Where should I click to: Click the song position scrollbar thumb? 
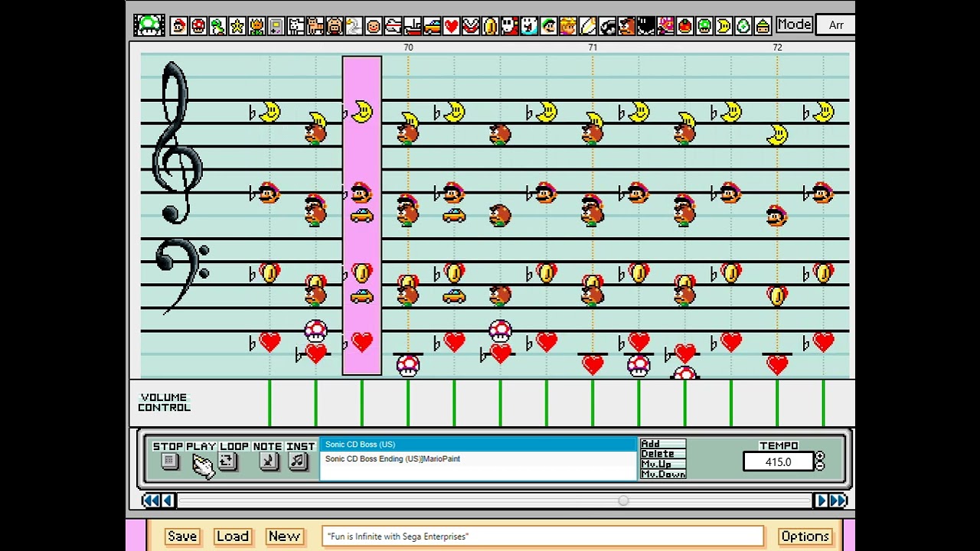pos(623,500)
